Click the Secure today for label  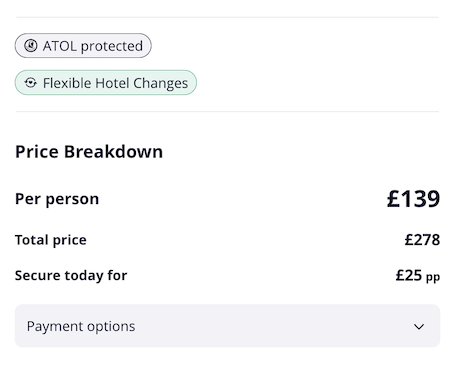pos(71,276)
